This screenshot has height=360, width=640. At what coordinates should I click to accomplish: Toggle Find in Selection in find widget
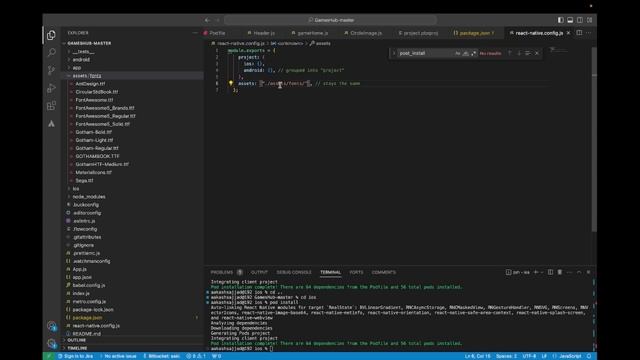(x=528, y=53)
